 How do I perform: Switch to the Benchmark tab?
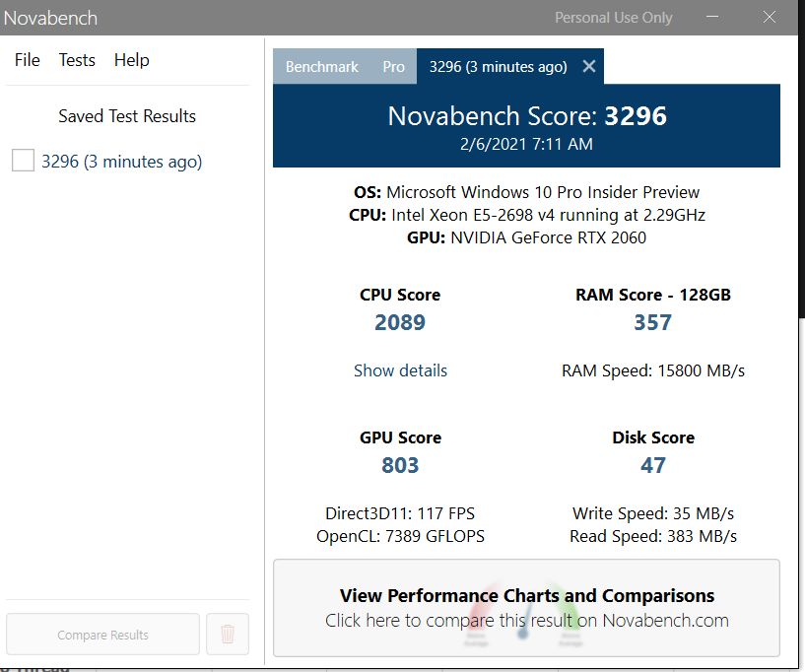tap(321, 67)
